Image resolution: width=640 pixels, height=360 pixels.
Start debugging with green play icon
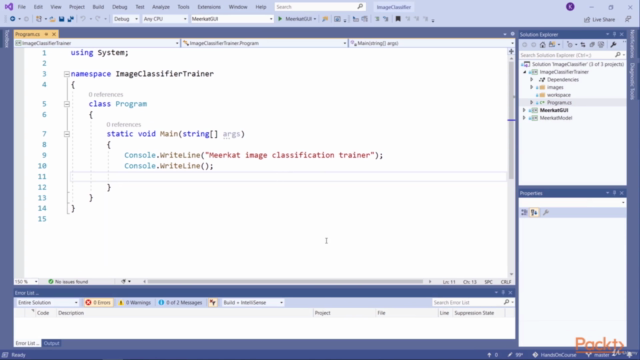(x=280, y=19)
